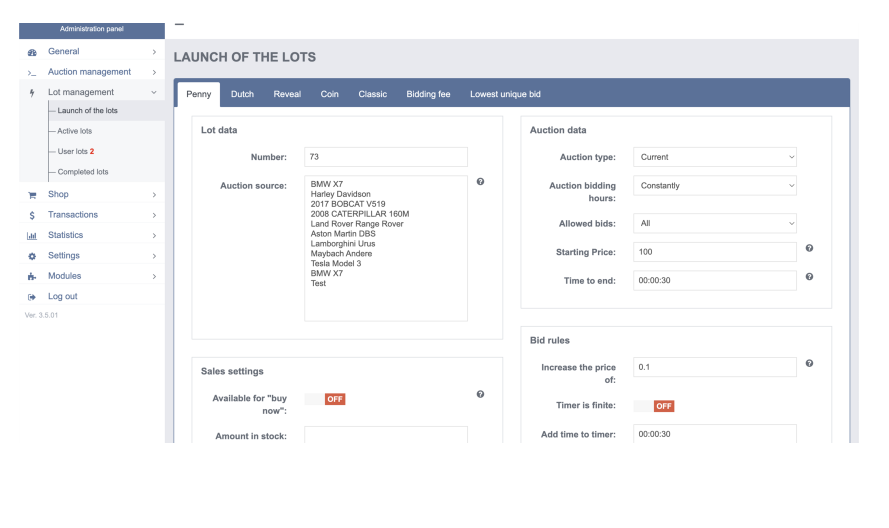Expand the Auction management chevron
Screen dimensions: 889x528
154,72
